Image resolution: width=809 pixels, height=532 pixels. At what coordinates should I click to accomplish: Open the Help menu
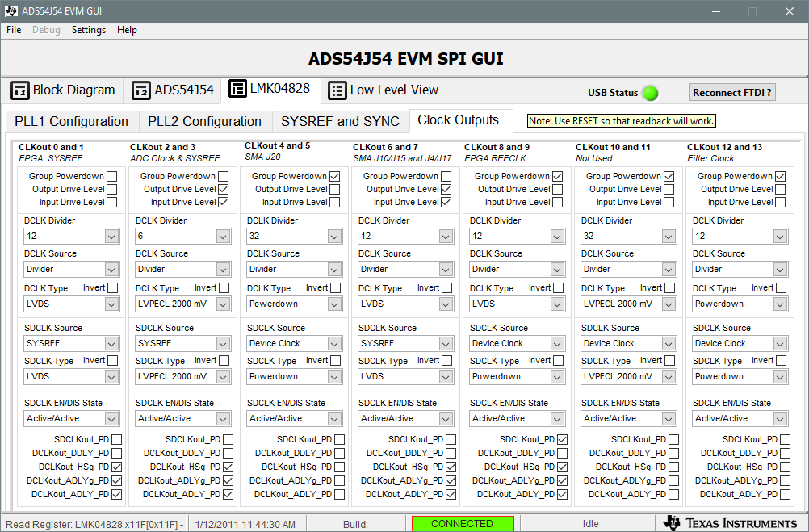[127, 30]
